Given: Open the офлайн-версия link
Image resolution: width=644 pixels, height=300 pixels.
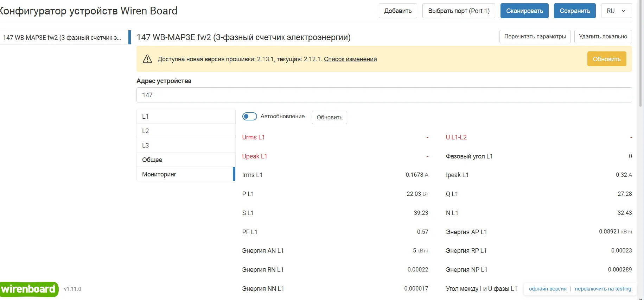Looking at the screenshot, I should [x=548, y=289].
